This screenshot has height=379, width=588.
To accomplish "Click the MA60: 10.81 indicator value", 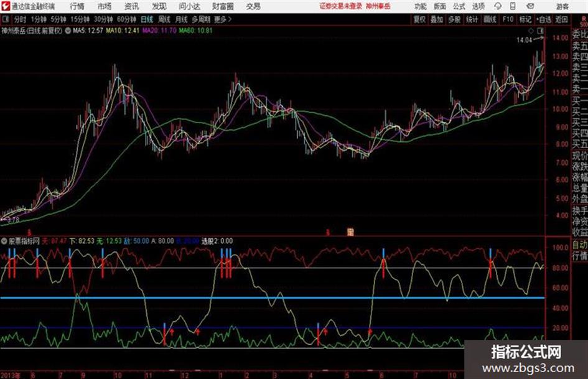I will (196, 30).
